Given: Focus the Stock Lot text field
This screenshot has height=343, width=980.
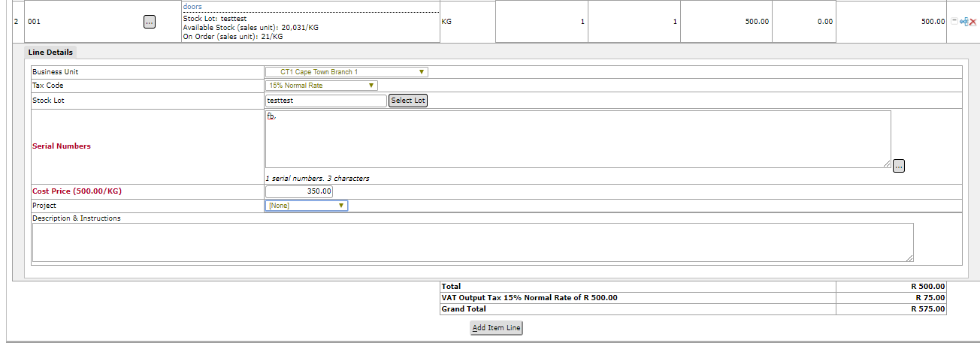Looking at the screenshot, I should 325,101.
